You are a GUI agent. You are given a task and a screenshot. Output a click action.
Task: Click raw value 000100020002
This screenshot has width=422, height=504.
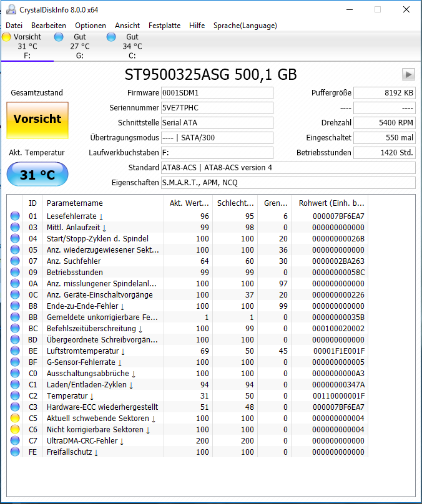click(338, 329)
